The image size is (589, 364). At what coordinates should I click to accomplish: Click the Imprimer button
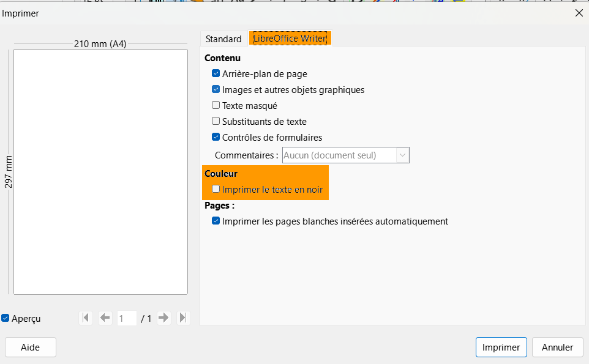(x=501, y=347)
